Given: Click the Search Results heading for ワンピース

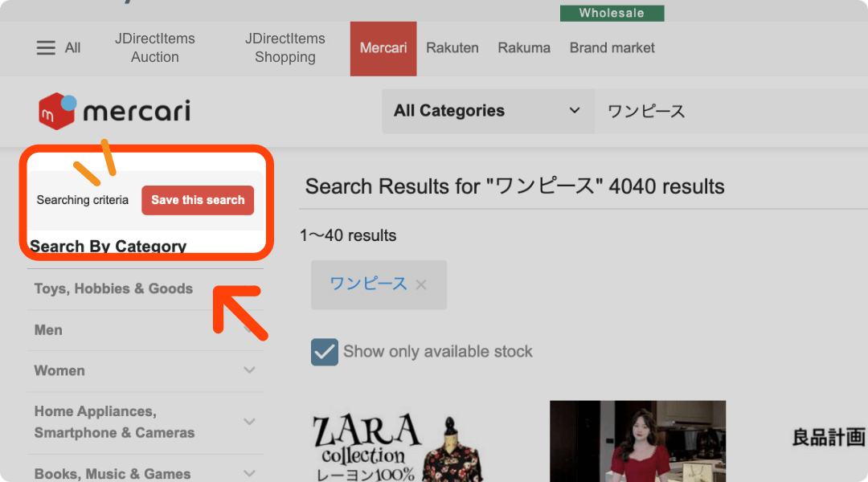Looking at the screenshot, I should (515, 187).
